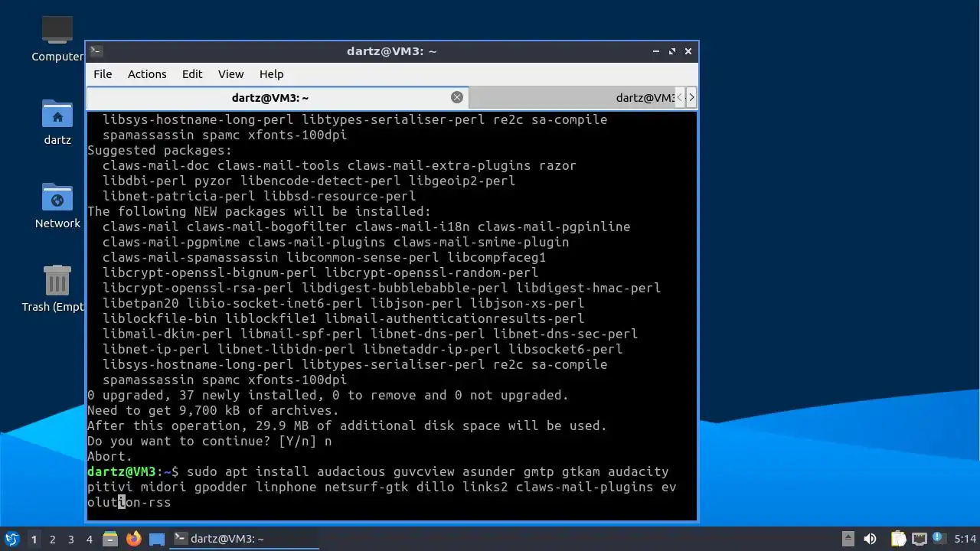
Task: Open the Lubuntu start menu icon
Action: coord(11,539)
